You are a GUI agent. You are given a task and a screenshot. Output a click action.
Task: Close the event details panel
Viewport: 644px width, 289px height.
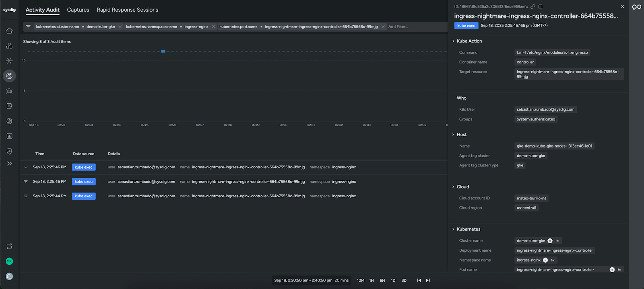[x=622, y=7]
